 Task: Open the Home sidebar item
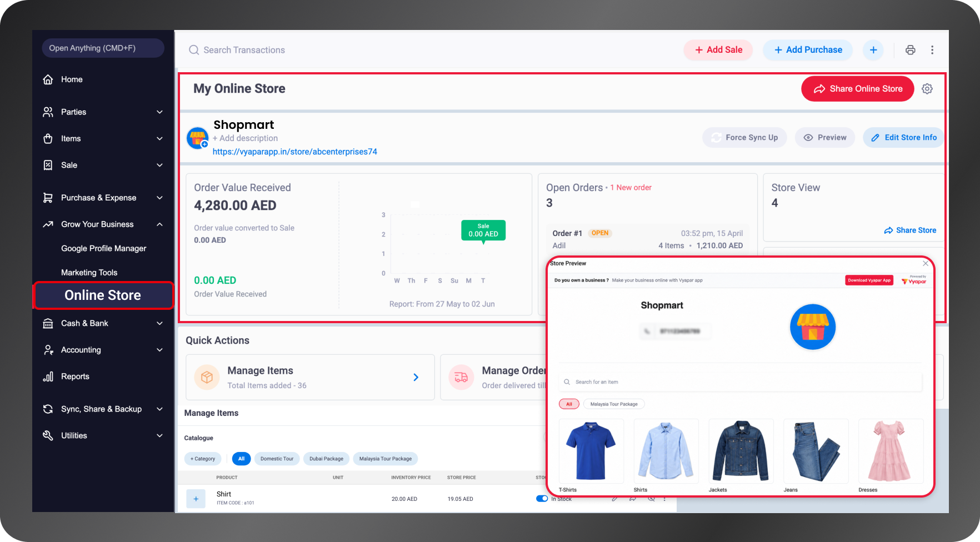[72, 79]
